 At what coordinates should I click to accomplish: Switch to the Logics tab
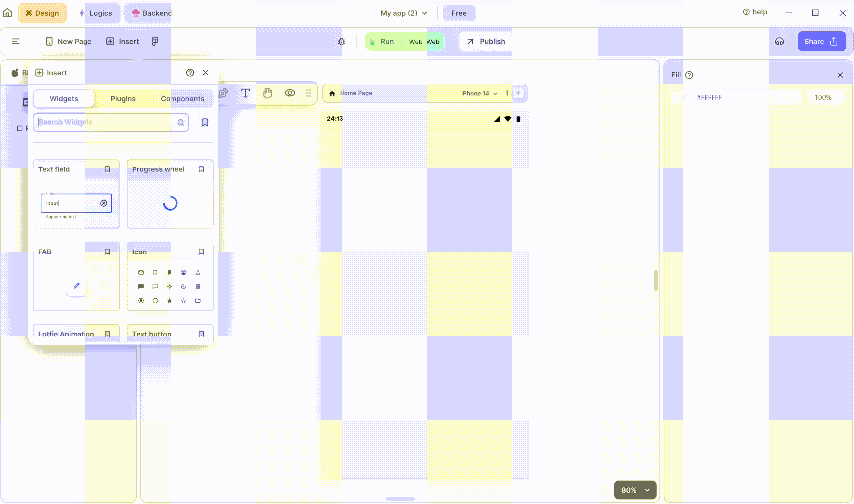pyautogui.click(x=95, y=13)
